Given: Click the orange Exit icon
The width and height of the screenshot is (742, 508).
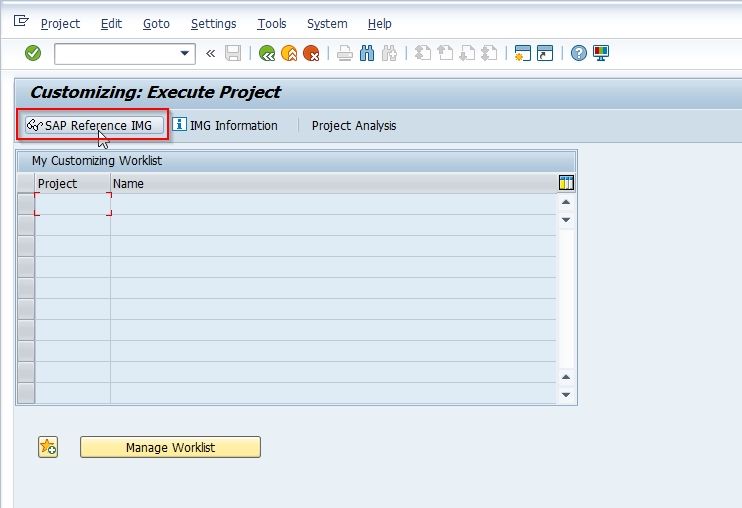Looking at the screenshot, I should (289, 53).
